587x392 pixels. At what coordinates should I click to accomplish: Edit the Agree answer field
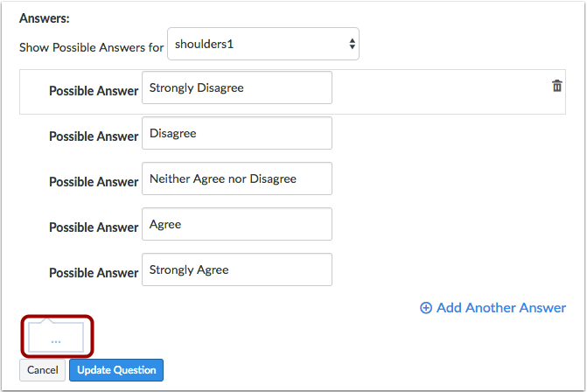[x=237, y=224]
